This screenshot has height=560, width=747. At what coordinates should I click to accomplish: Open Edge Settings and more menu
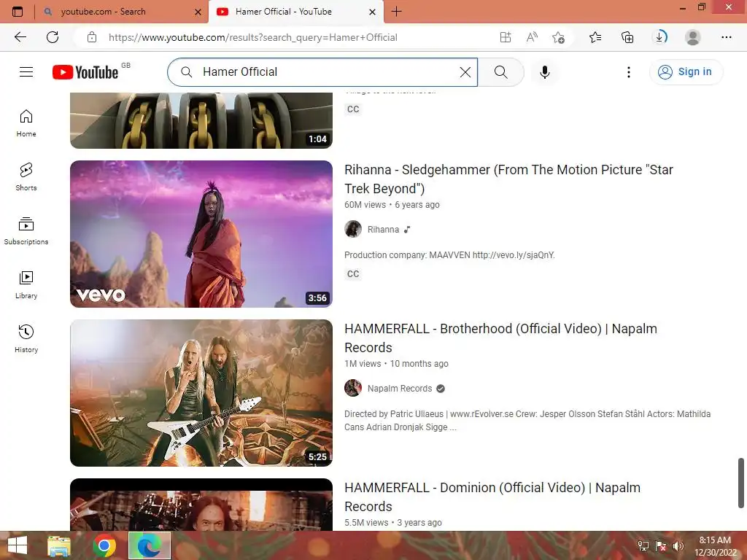[x=726, y=37]
